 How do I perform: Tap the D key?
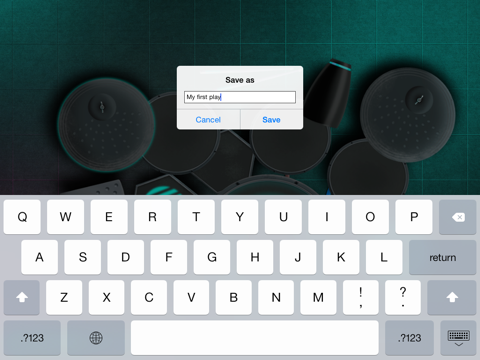point(126,257)
